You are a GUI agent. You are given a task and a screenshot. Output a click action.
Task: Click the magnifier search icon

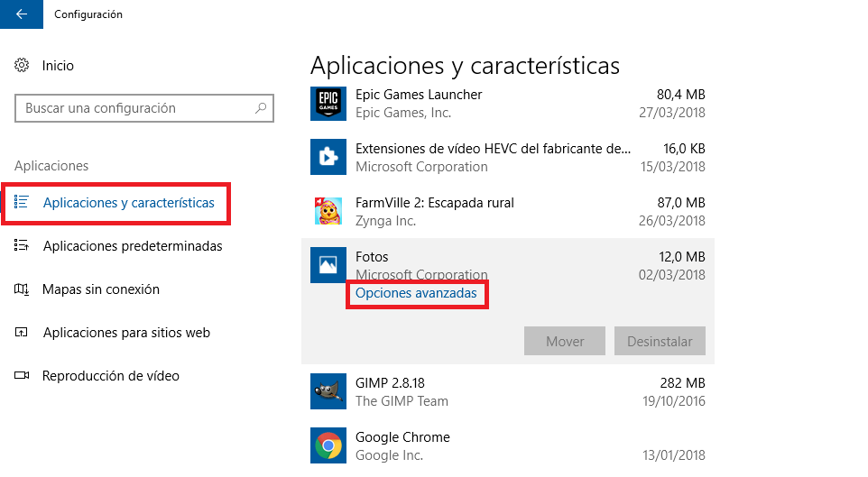[261, 108]
